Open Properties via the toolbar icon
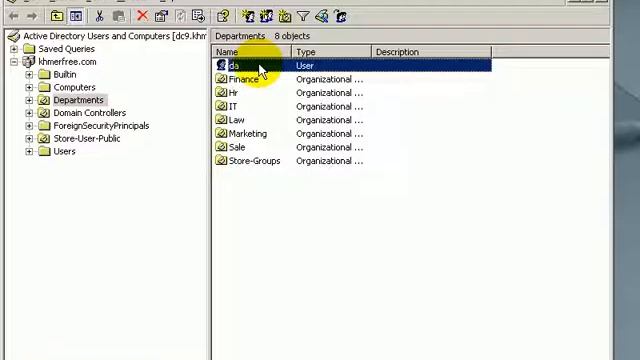This screenshot has height=360, width=640. (x=161, y=16)
